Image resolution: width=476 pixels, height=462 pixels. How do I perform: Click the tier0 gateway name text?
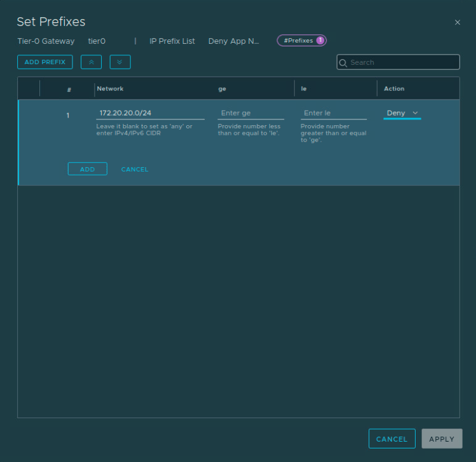point(97,41)
